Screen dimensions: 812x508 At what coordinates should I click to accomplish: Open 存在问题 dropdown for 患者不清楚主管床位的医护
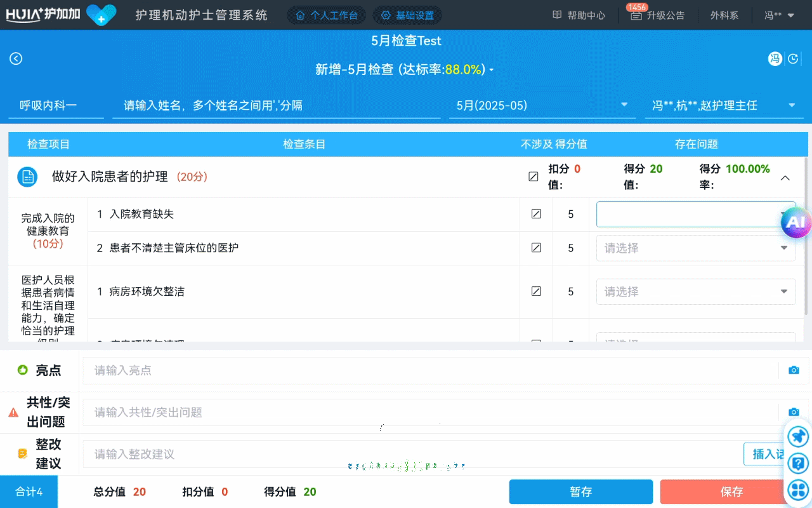[x=696, y=248]
